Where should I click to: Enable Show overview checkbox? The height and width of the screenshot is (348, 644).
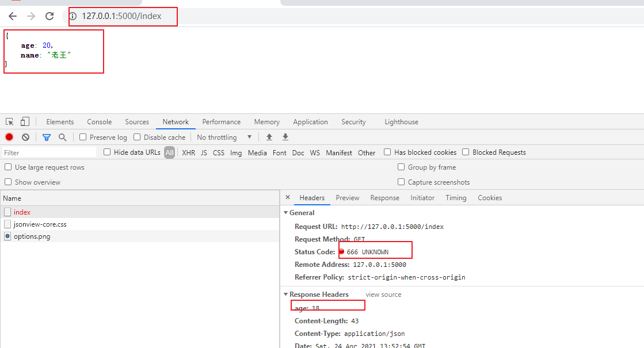pyautogui.click(x=8, y=182)
